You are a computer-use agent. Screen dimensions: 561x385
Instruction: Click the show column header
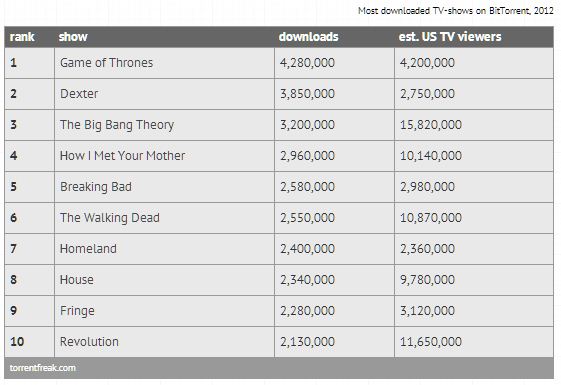point(73,37)
